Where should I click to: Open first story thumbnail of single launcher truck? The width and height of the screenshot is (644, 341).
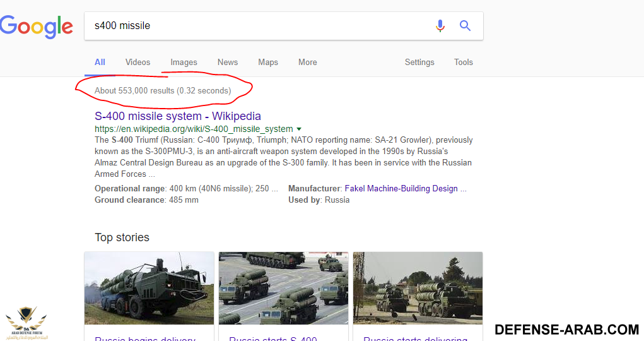pyautogui.click(x=149, y=288)
